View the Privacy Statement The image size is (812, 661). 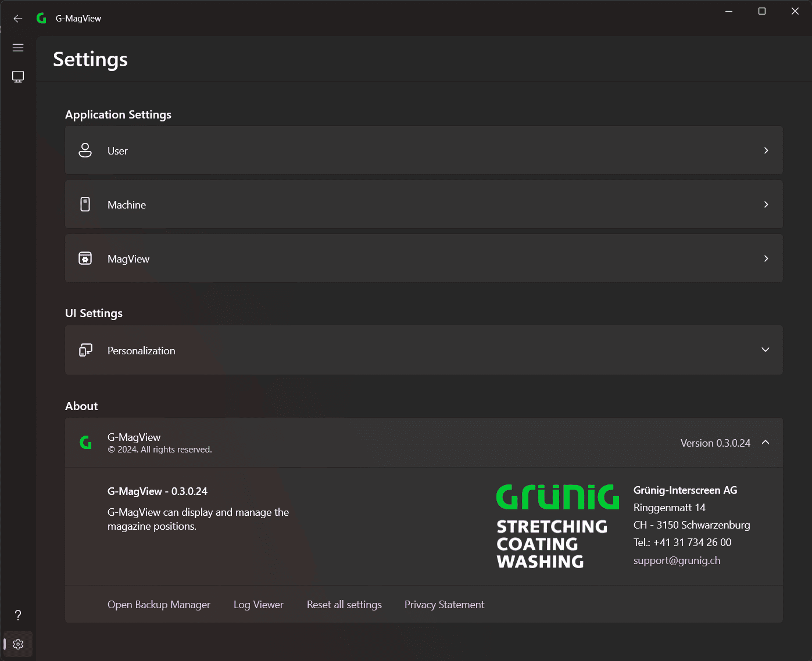click(444, 605)
